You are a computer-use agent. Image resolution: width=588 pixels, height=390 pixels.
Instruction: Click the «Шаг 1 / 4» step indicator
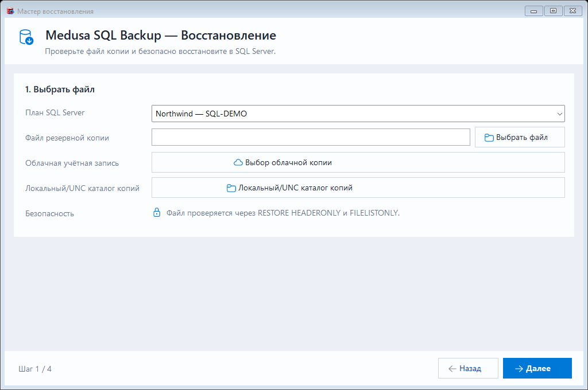point(35,369)
